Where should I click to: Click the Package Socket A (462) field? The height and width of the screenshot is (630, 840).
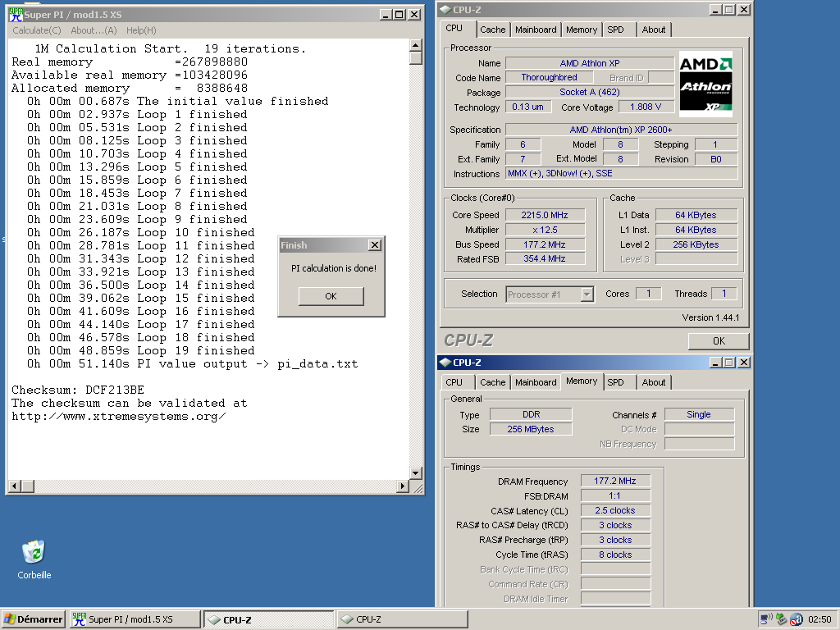pos(589,92)
